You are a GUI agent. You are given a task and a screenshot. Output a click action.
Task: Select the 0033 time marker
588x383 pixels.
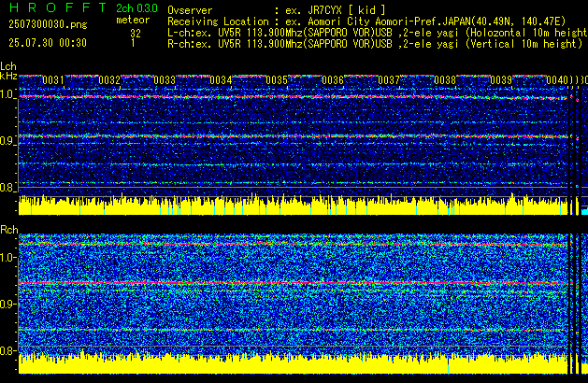point(165,80)
